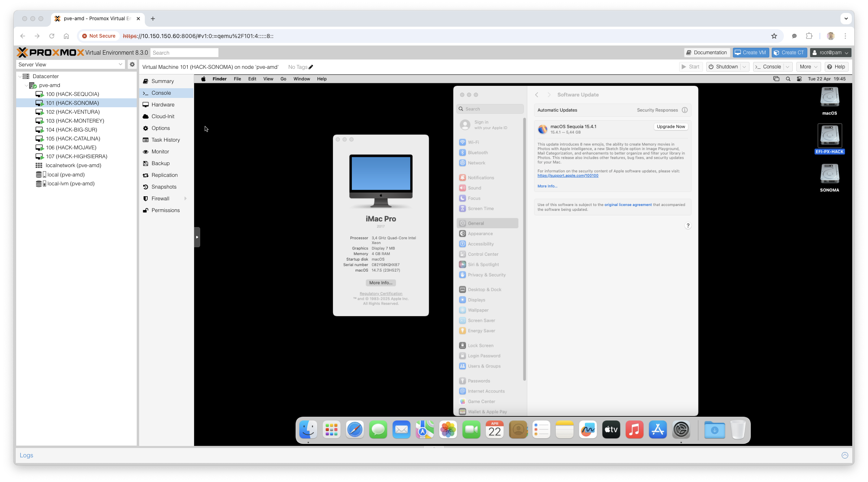Bookmark this page with the star icon
Image resolution: width=868 pixels, height=482 pixels.
774,36
